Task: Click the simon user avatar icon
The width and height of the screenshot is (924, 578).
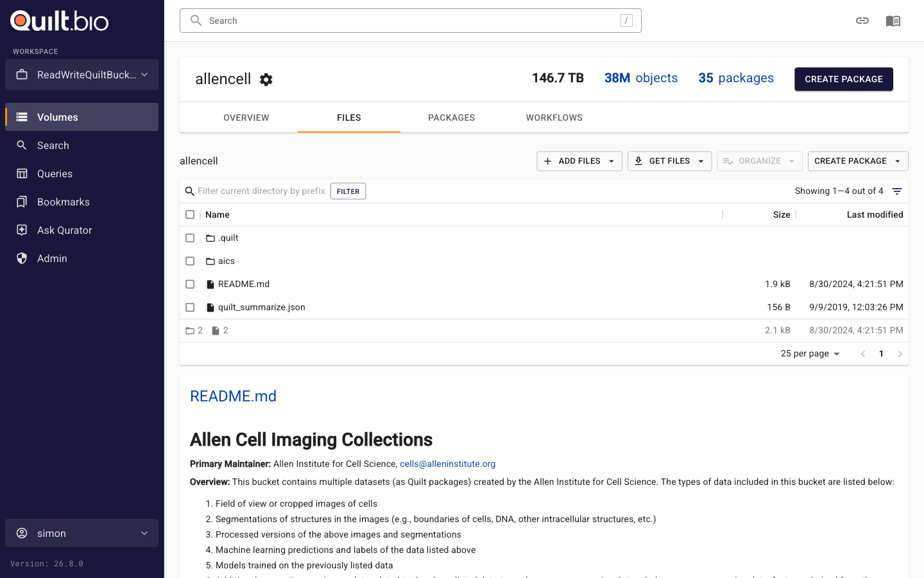Action: click(x=22, y=533)
